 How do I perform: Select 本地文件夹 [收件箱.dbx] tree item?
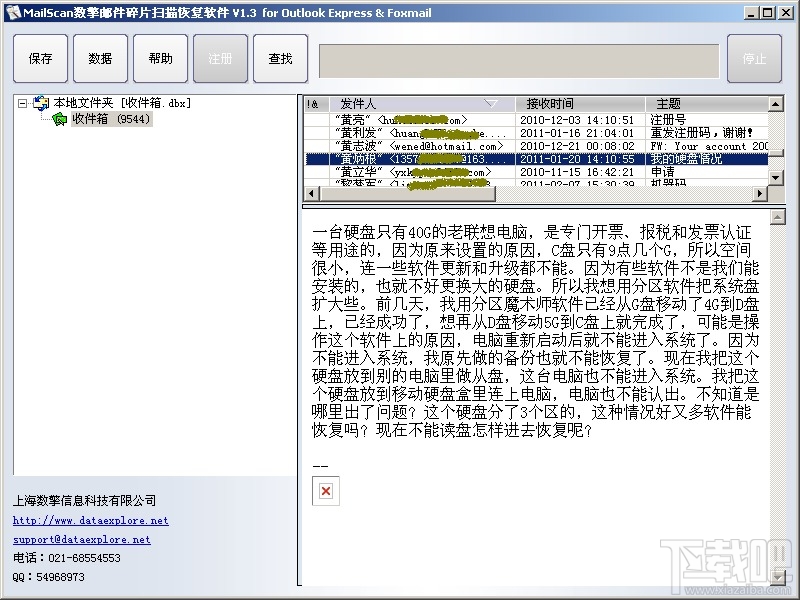coord(122,103)
